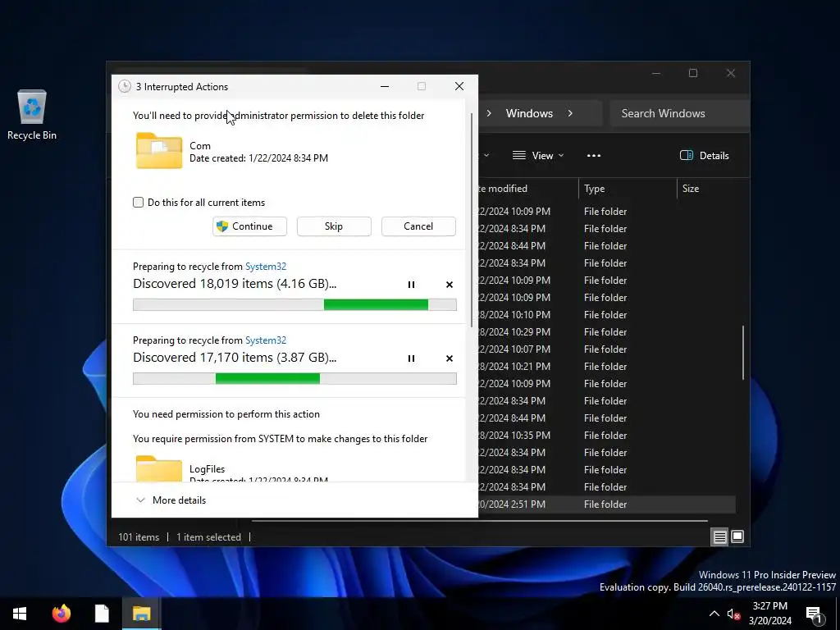Click the 18,019 items green progress bar

pyautogui.click(x=294, y=305)
